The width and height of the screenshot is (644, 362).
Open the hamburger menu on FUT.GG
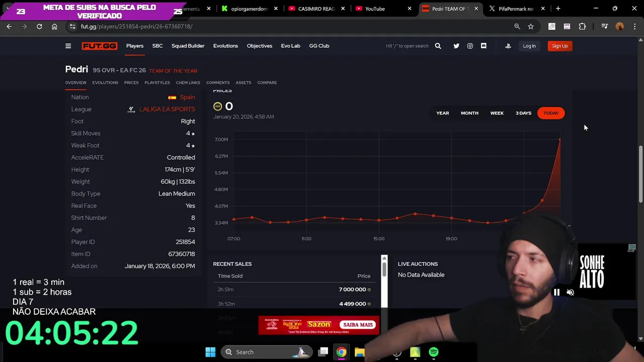[x=68, y=46]
